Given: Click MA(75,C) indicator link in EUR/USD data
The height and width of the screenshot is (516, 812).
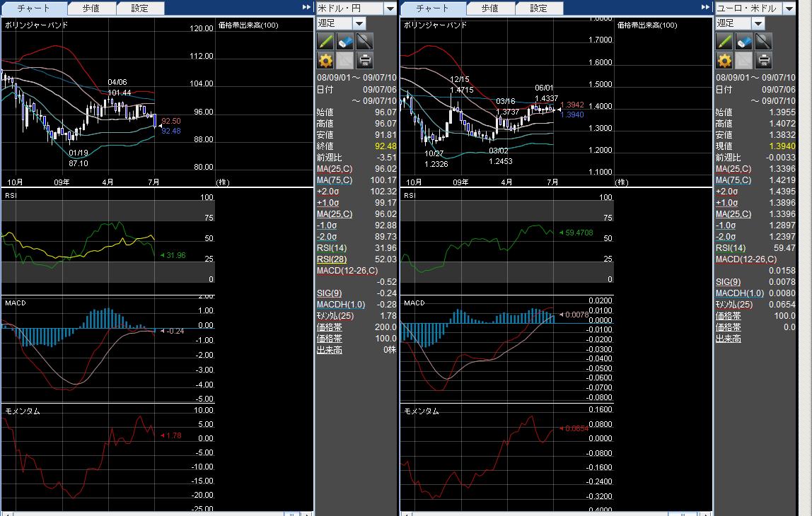Looking at the screenshot, I should pos(732,180).
